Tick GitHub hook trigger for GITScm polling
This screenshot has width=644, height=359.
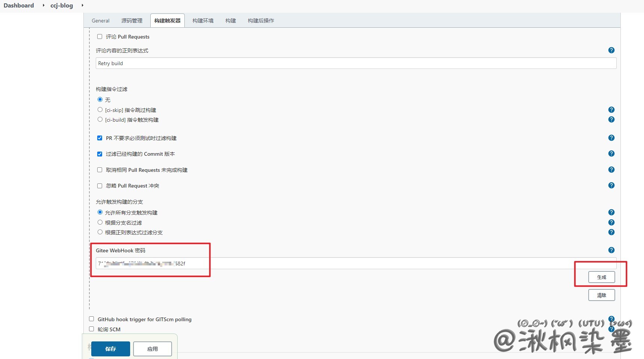92,319
